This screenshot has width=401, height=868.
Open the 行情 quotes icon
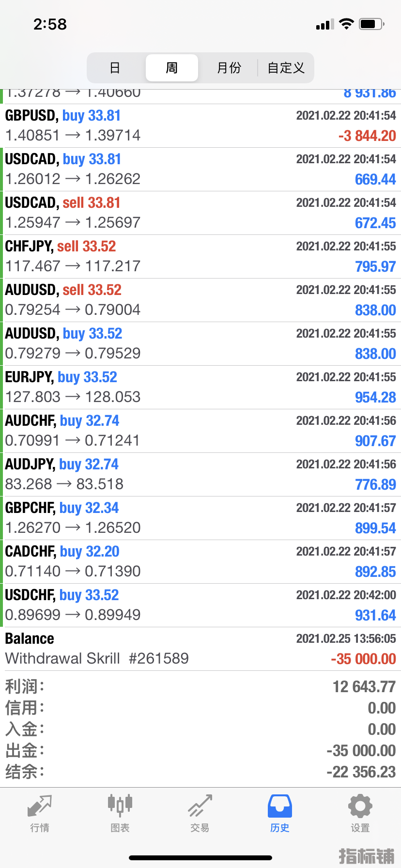pos(40,807)
